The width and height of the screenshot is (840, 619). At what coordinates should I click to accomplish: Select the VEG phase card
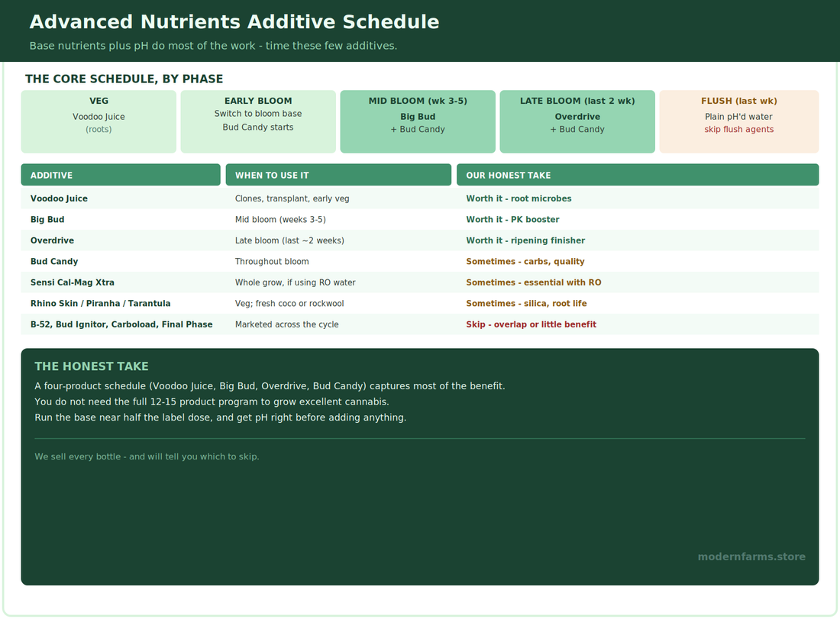(99, 121)
